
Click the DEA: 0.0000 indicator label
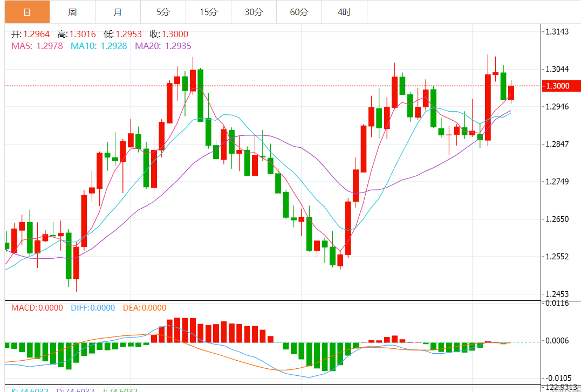click(145, 308)
